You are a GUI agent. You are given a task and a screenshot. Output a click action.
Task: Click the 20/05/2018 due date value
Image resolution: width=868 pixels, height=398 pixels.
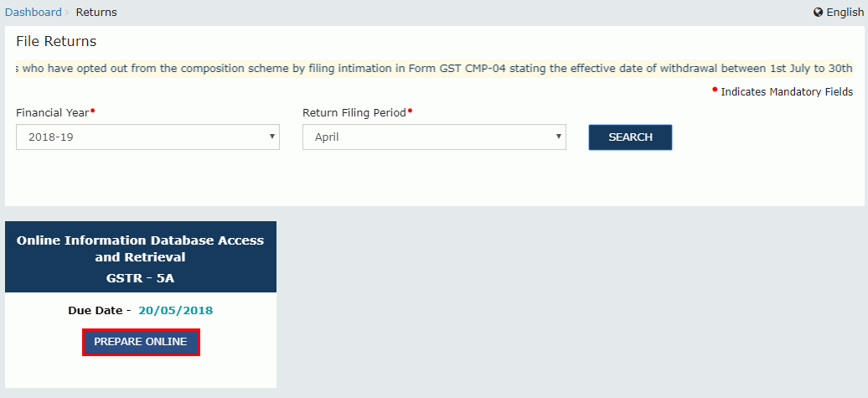coord(176,311)
